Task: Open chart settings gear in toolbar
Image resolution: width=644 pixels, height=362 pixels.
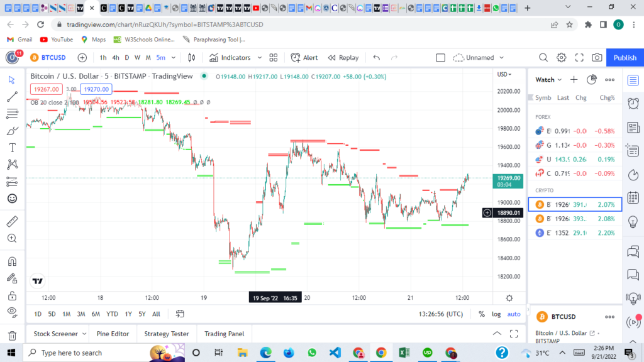Action: pyautogui.click(x=561, y=58)
